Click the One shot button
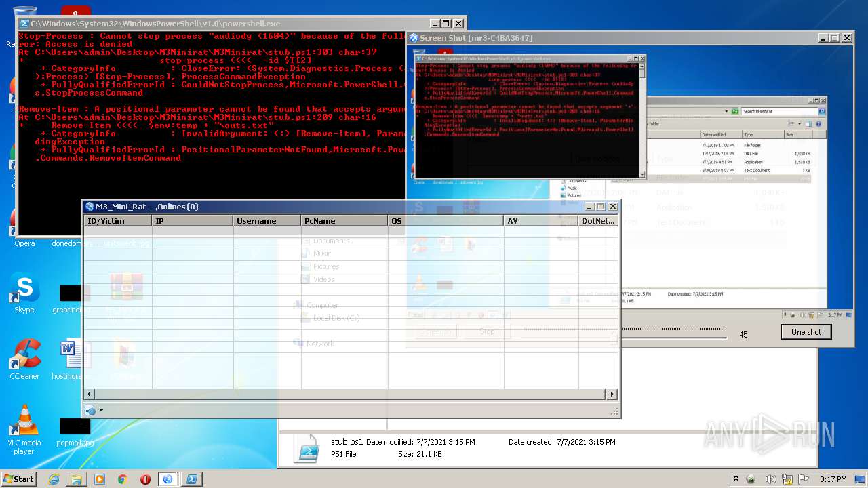The height and width of the screenshot is (488, 868). coord(806,332)
